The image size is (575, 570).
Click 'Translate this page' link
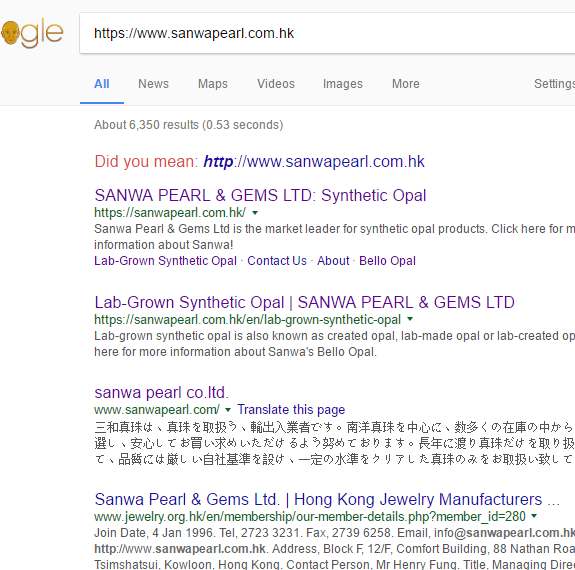(291, 409)
